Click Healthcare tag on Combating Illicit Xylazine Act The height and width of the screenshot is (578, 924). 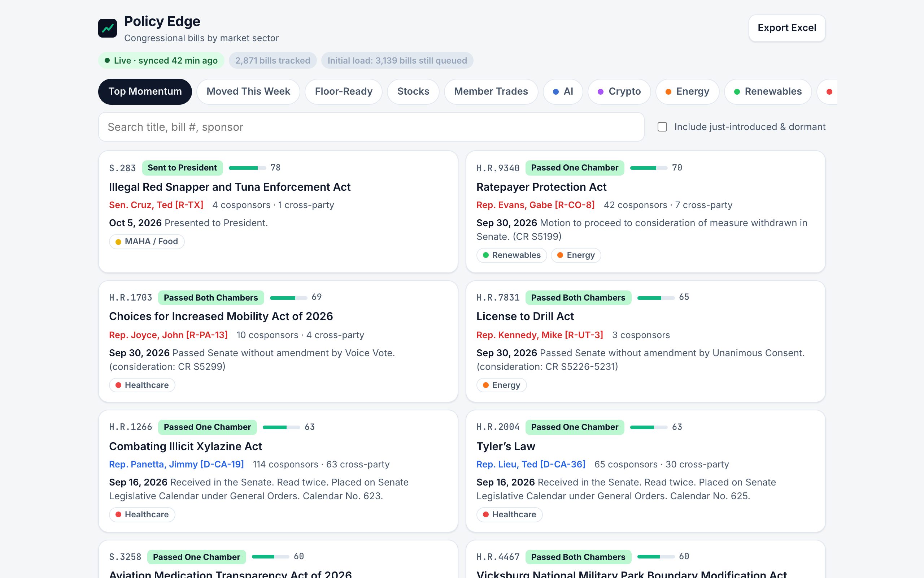coord(142,514)
